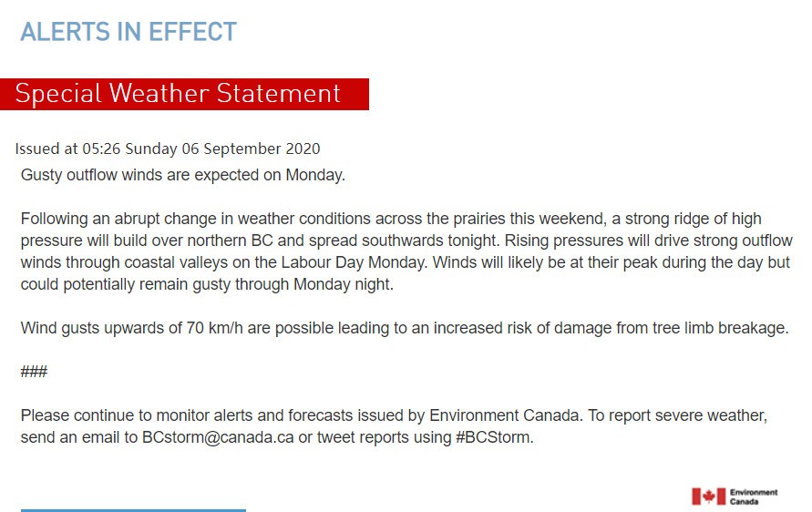This screenshot has height=512, width=812.
Task: Click the #BCStorm hashtag text
Action: 494,437
